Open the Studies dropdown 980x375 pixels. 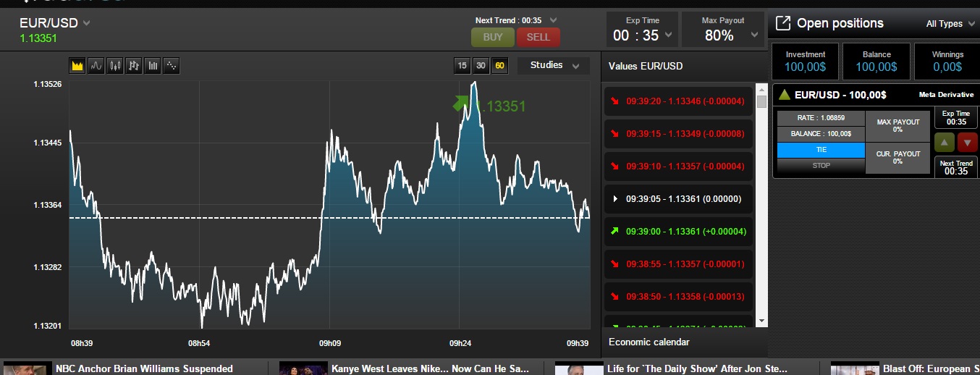click(554, 65)
